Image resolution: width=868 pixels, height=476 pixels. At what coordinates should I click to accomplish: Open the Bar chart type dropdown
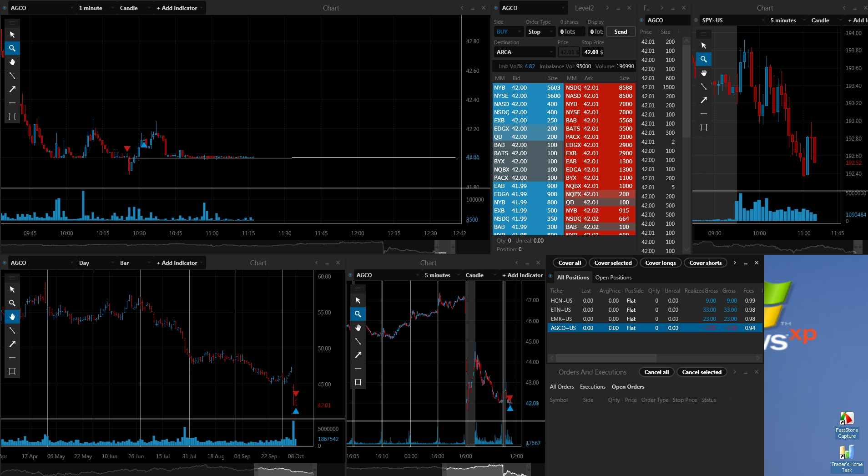coord(135,263)
